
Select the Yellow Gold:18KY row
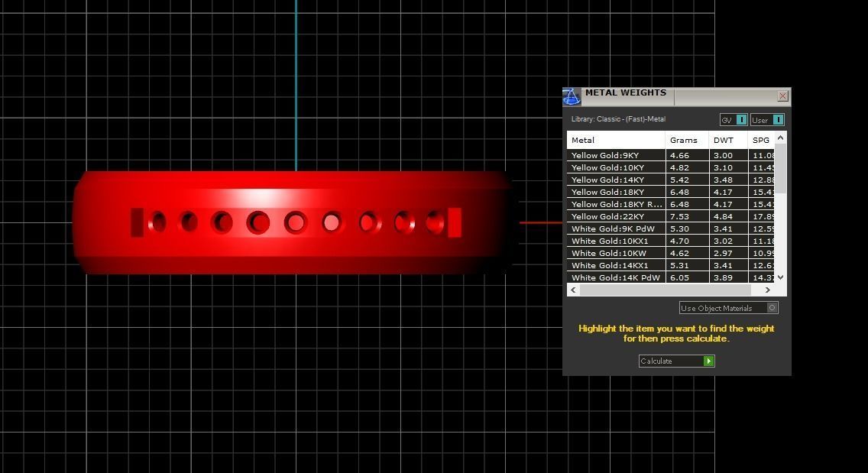point(671,192)
